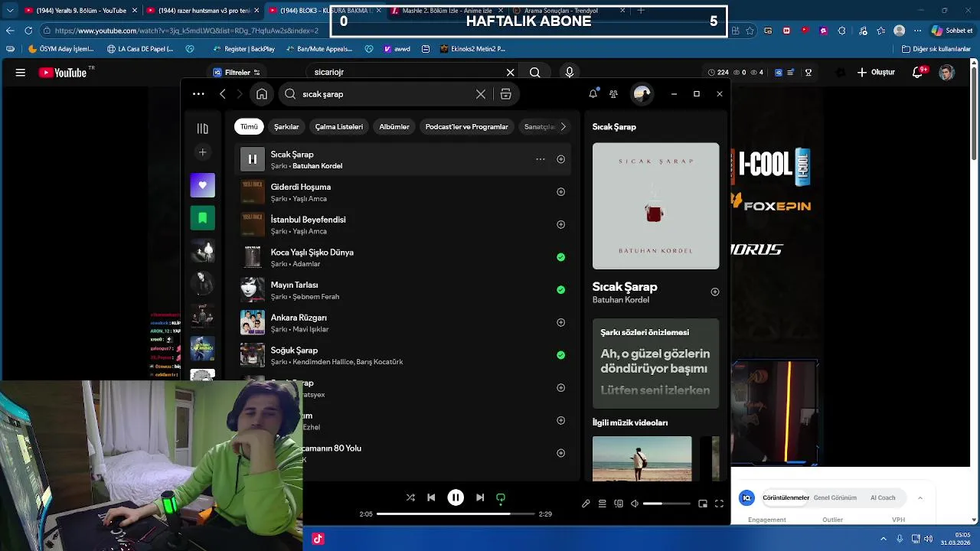Open green bookmark Your Episodes
The width and height of the screenshot is (980, 551).
click(x=202, y=218)
